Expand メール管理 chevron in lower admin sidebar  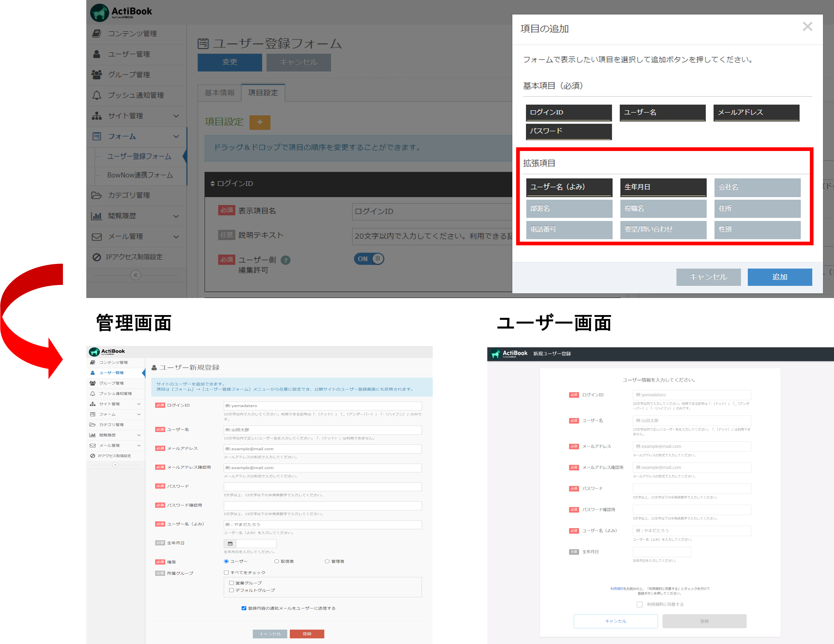pos(139,445)
